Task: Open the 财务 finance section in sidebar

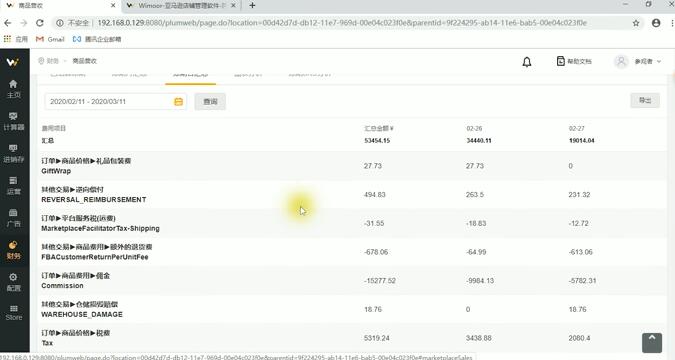Action: [x=13, y=250]
